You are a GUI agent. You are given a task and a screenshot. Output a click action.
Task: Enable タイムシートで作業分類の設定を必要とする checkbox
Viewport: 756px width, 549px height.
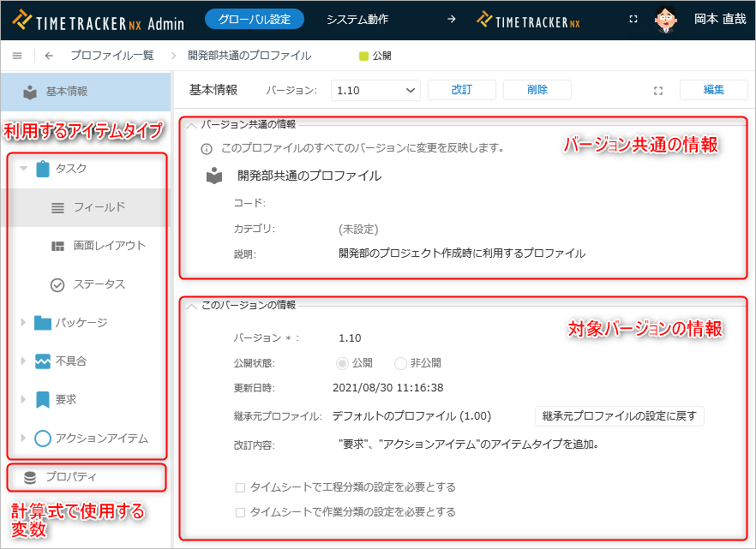click(241, 512)
